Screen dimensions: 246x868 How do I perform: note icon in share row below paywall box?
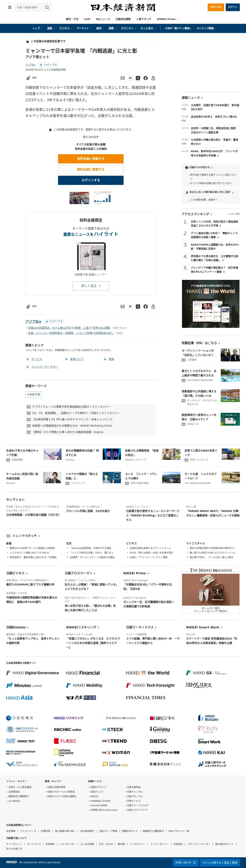pos(130,307)
